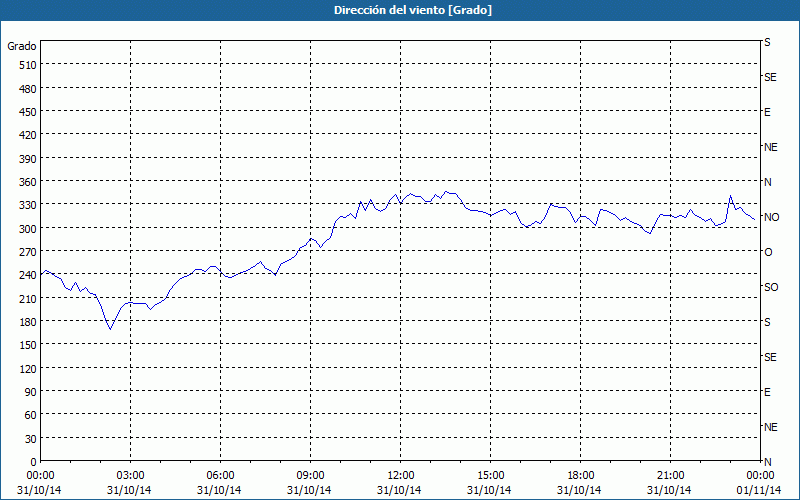Select the 03:00 time label

(x=130, y=476)
